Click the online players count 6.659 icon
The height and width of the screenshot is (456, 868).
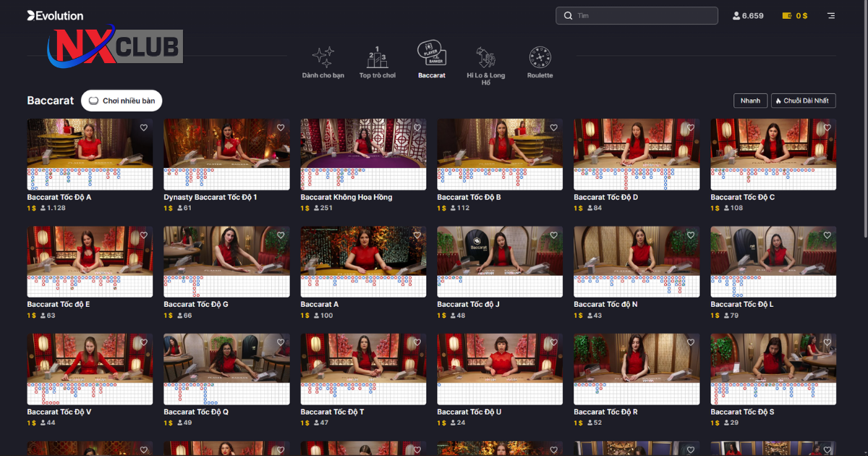[x=736, y=15]
